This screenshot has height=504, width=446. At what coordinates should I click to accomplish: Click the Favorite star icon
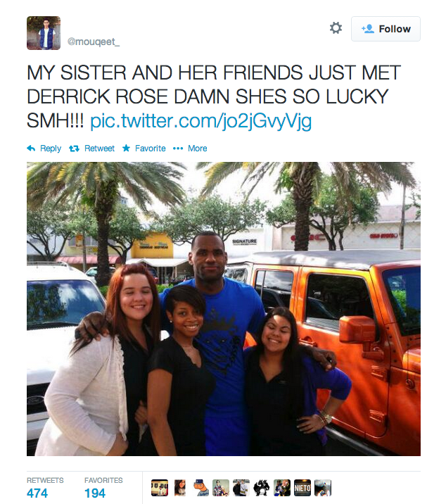click(x=127, y=148)
